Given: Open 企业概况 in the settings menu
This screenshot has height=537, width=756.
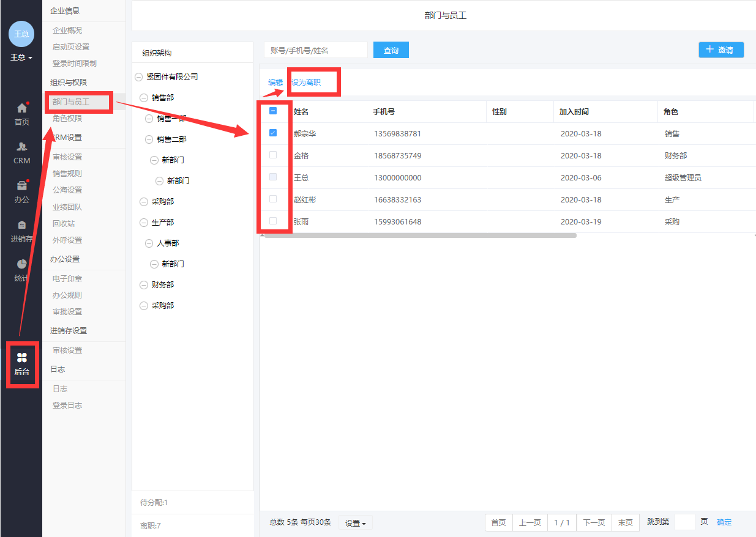Looking at the screenshot, I should click(67, 30).
